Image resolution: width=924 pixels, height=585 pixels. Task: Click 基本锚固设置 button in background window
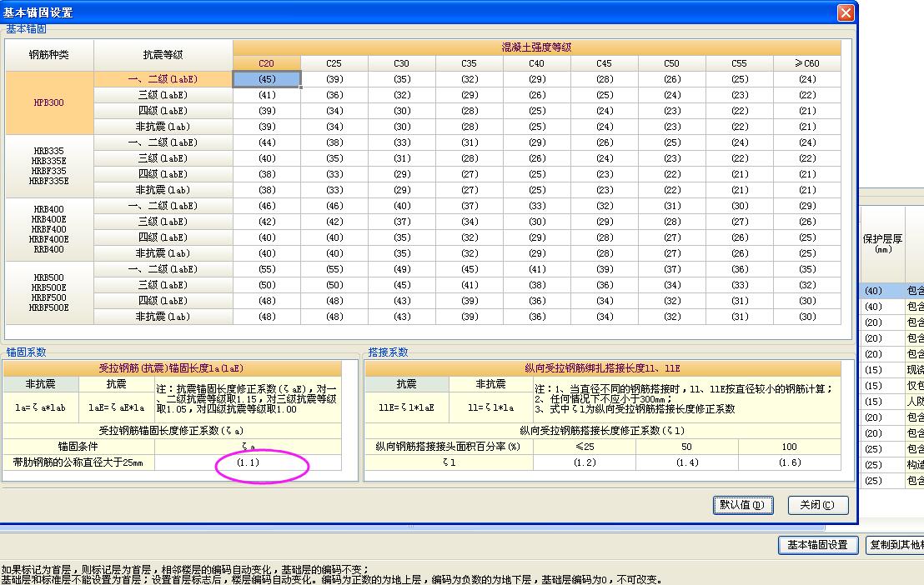pos(817,545)
